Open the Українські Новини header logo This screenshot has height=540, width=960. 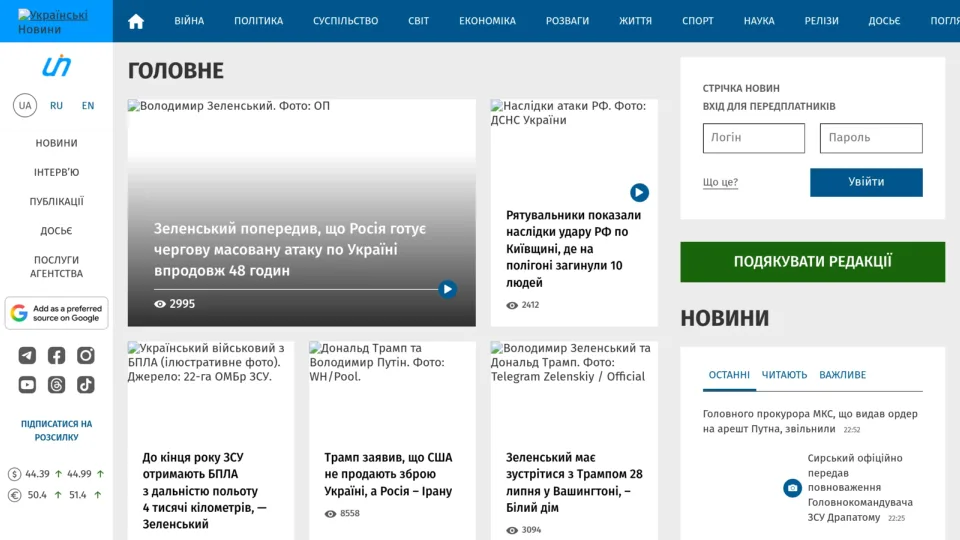[53, 21]
